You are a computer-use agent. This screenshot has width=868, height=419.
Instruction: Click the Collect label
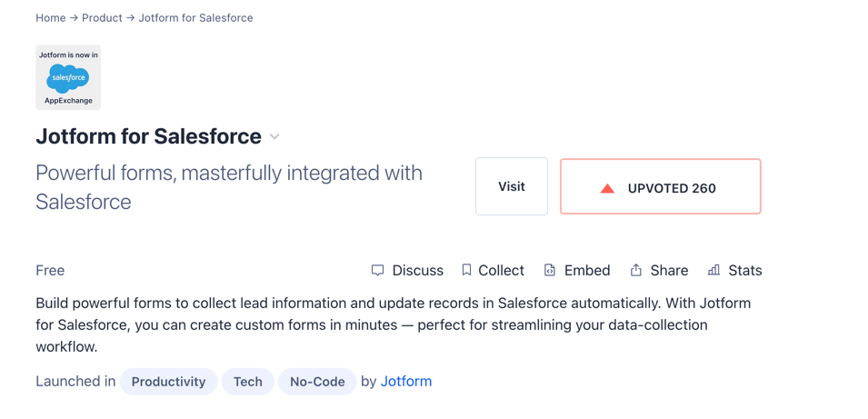pyautogui.click(x=501, y=270)
